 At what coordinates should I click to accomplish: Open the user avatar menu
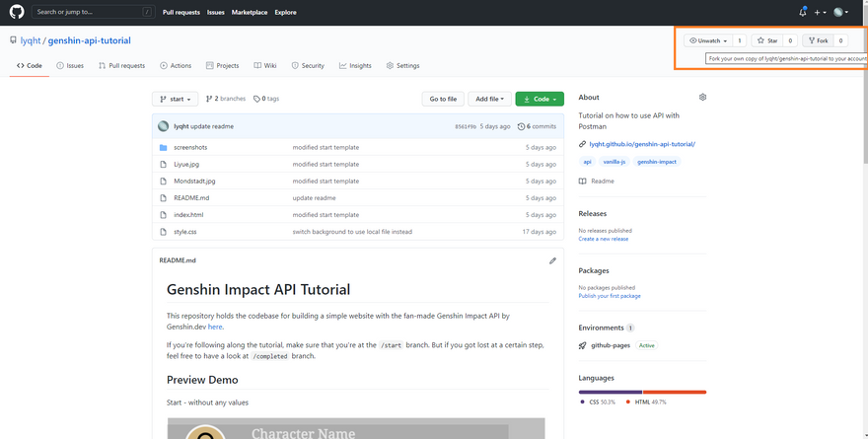coord(840,12)
